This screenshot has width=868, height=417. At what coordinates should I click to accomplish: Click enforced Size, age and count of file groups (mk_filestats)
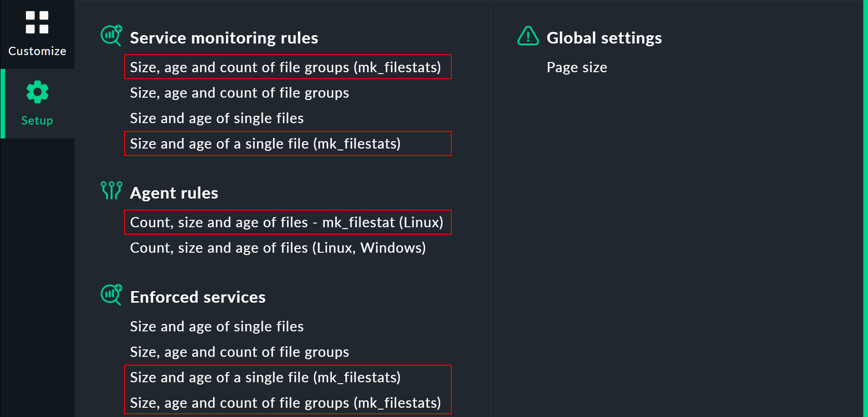coord(285,403)
